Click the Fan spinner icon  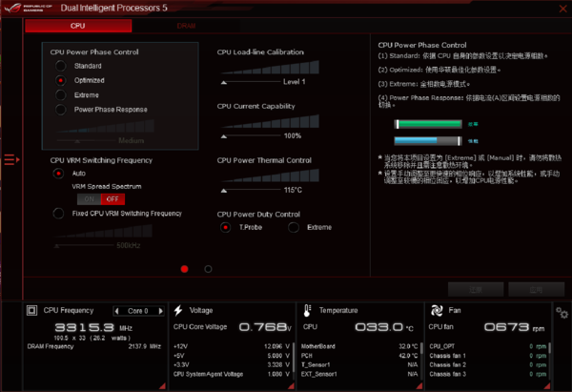click(437, 310)
